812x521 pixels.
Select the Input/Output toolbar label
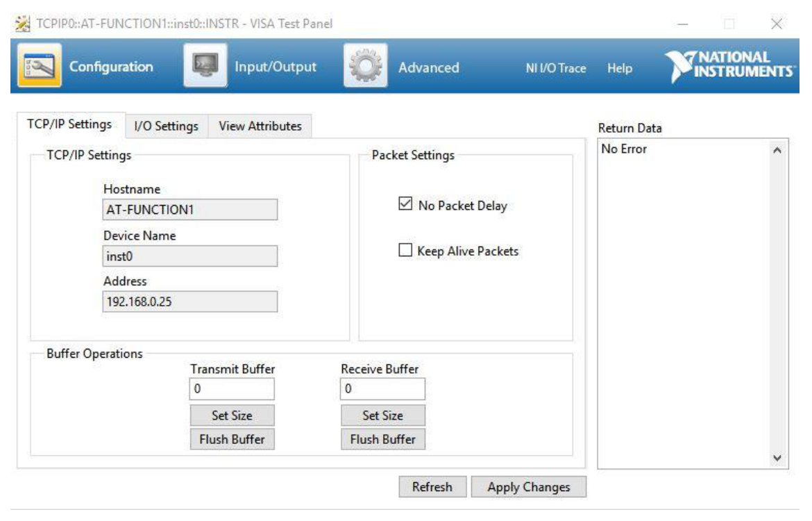pyautogui.click(x=276, y=67)
